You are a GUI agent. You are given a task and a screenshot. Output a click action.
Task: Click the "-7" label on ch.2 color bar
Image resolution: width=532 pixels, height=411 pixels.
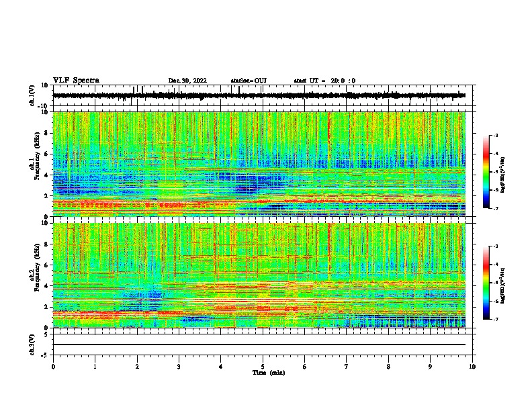pyautogui.click(x=495, y=319)
